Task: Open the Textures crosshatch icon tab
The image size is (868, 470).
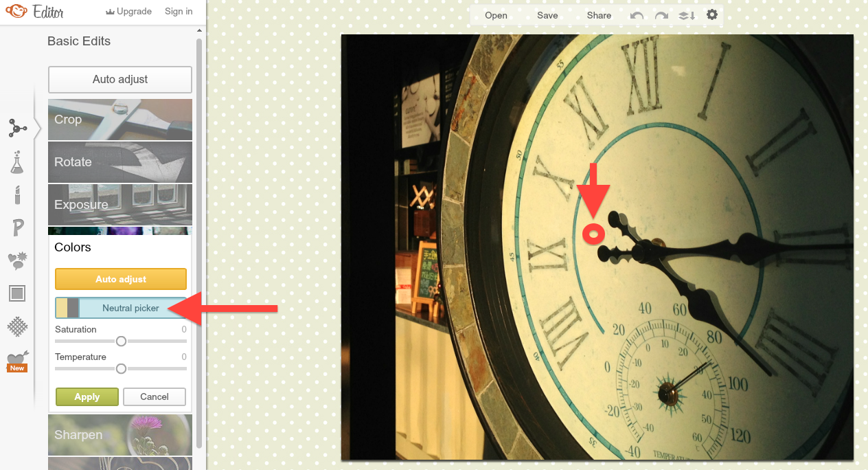Action: [x=17, y=326]
